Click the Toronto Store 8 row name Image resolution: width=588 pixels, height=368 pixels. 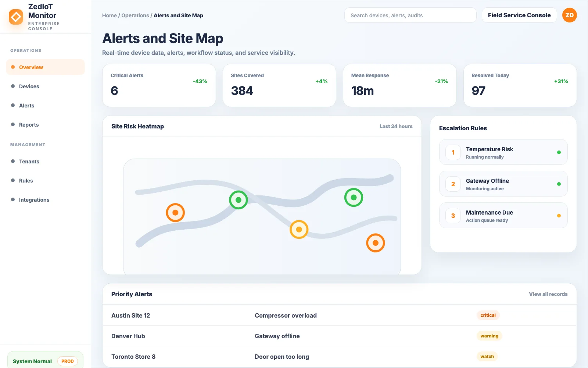coord(133,357)
